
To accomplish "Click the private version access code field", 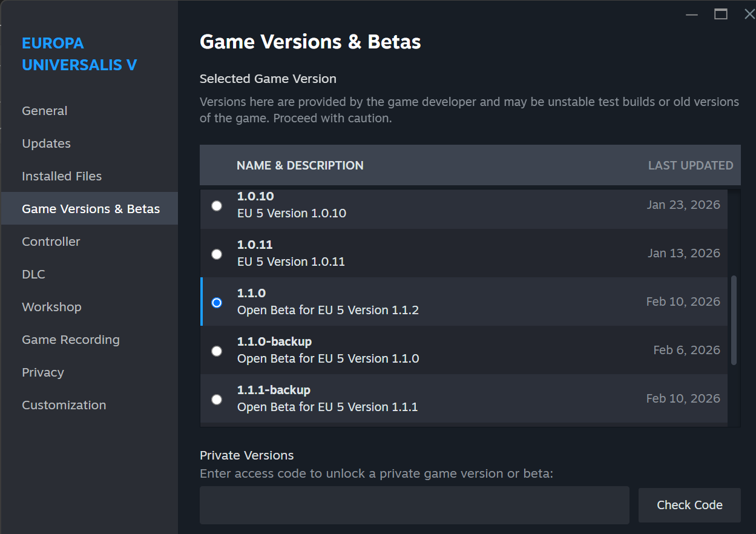I will (414, 505).
